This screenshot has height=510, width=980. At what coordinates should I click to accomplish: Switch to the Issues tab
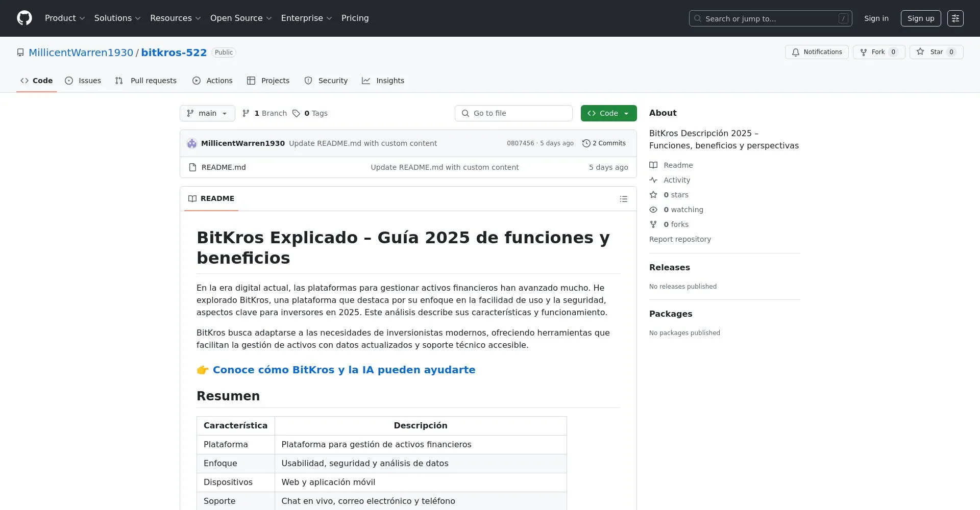(x=83, y=81)
